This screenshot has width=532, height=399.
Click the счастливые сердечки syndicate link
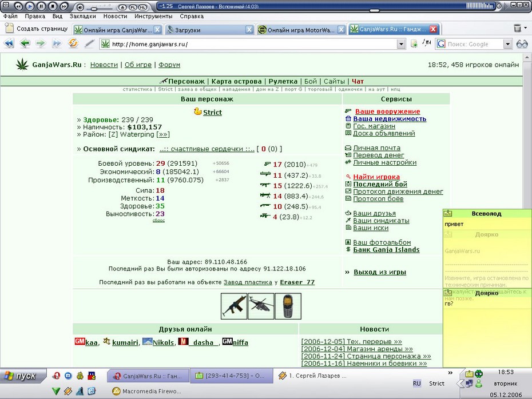click(x=207, y=149)
